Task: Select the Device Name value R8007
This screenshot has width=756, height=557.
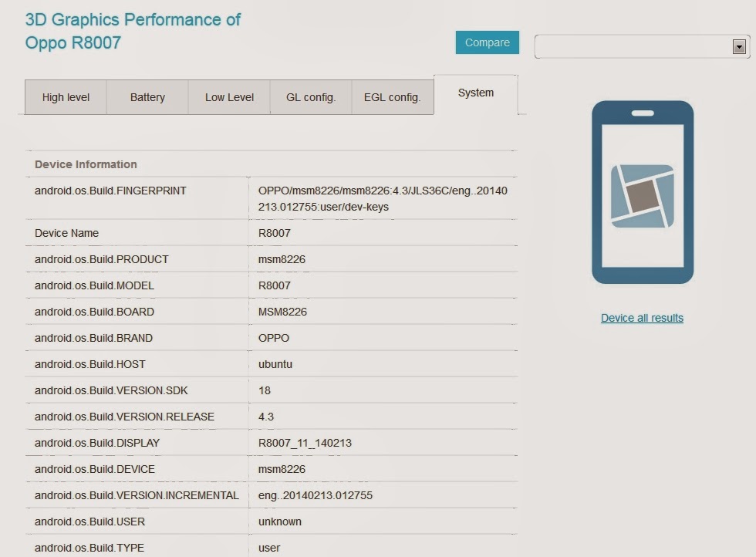Action: point(275,234)
